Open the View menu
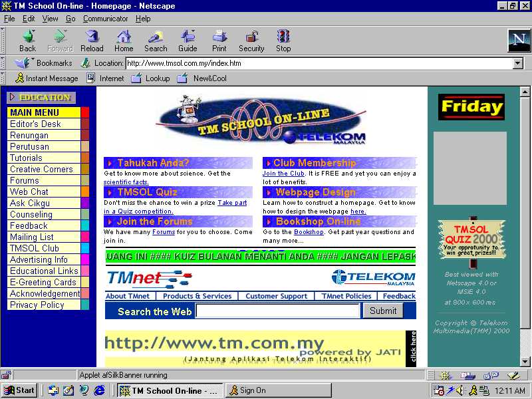532x399 pixels. [x=51, y=19]
